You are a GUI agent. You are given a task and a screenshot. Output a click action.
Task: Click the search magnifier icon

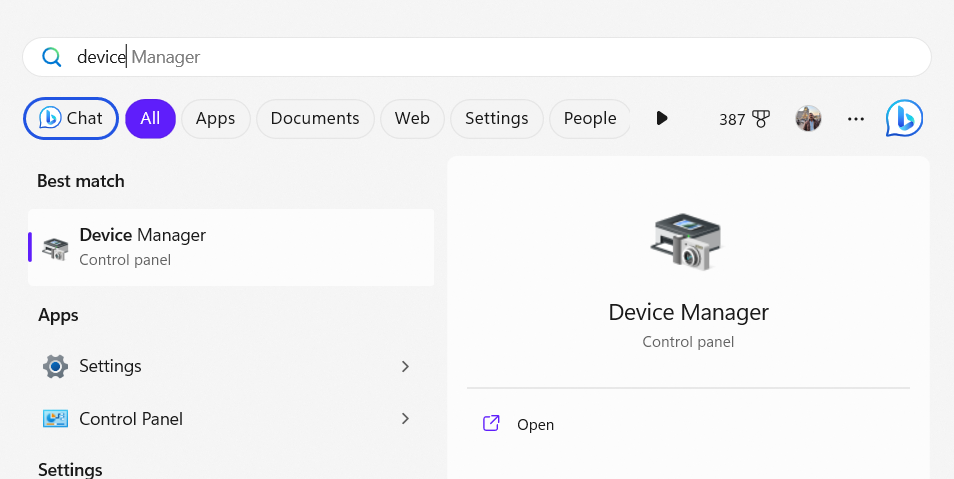tap(52, 57)
